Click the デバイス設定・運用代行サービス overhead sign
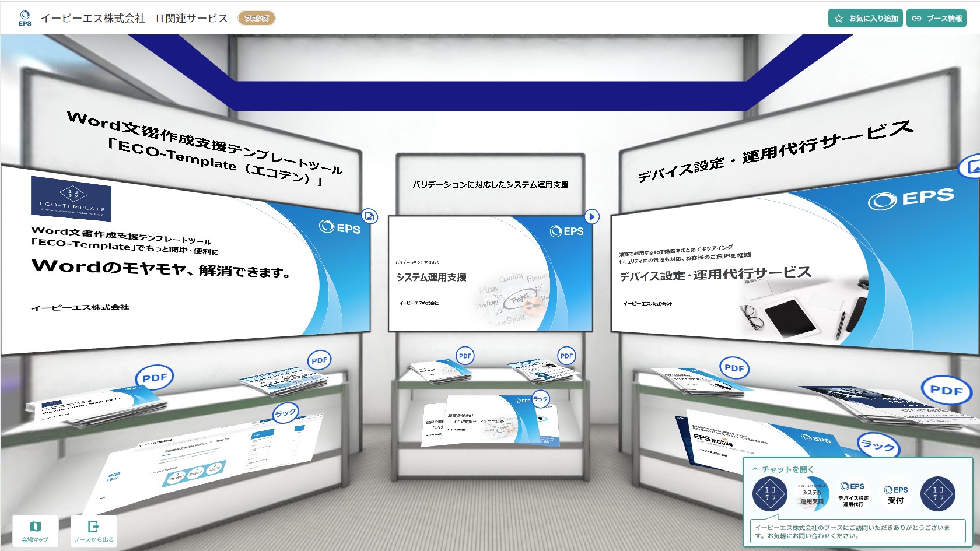Viewport: 980px width, 551px height. point(775,152)
